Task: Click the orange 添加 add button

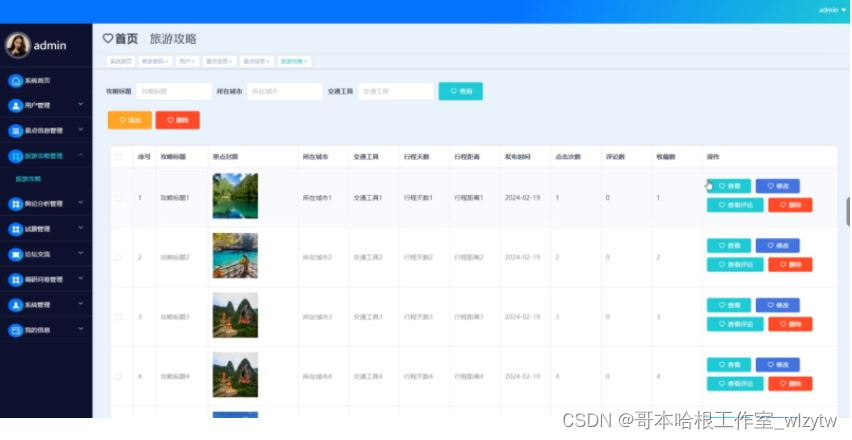Action: 130,120
